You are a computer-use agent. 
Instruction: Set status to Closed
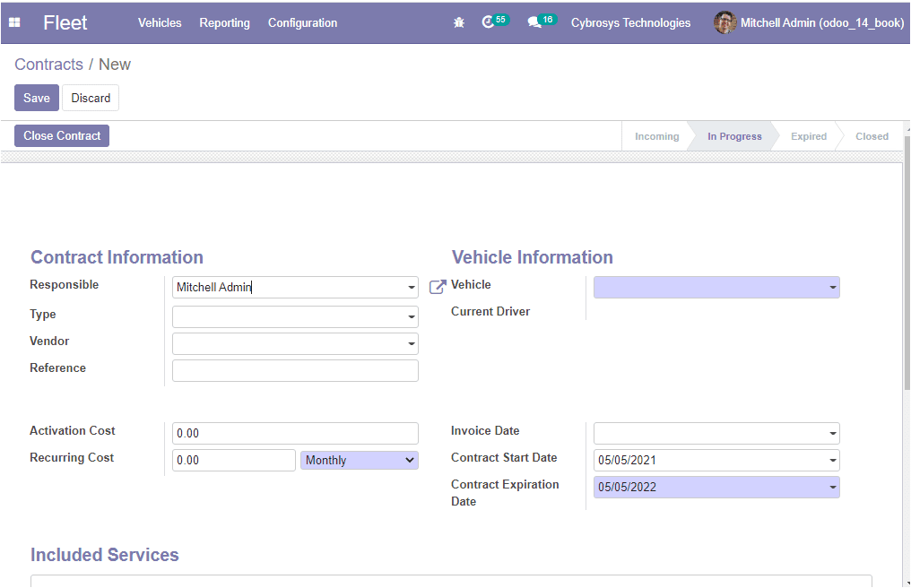(872, 136)
